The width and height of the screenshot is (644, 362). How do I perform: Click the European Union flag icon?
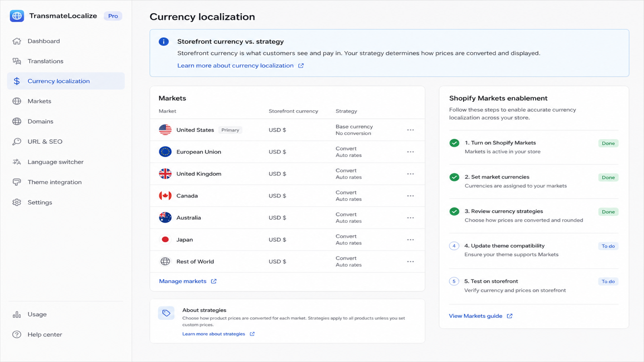(165, 152)
